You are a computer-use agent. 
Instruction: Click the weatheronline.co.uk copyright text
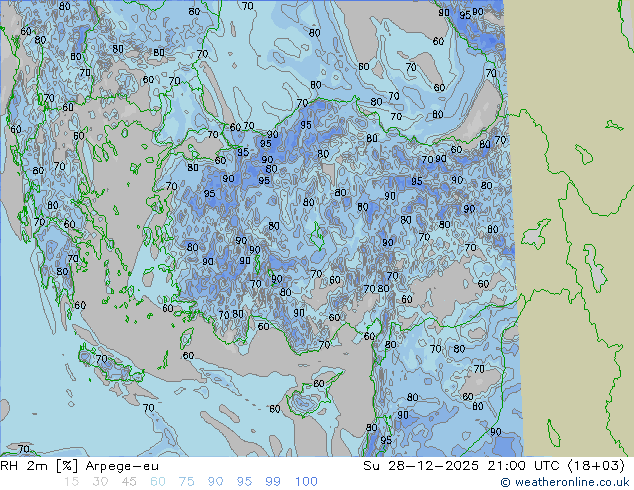(564, 482)
